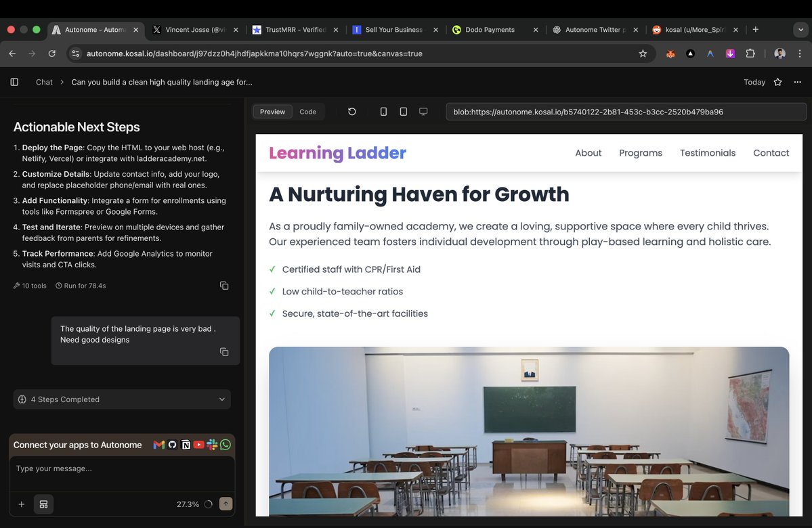Click the Chat breadcrumb link
This screenshot has width=812, height=528.
43,82
